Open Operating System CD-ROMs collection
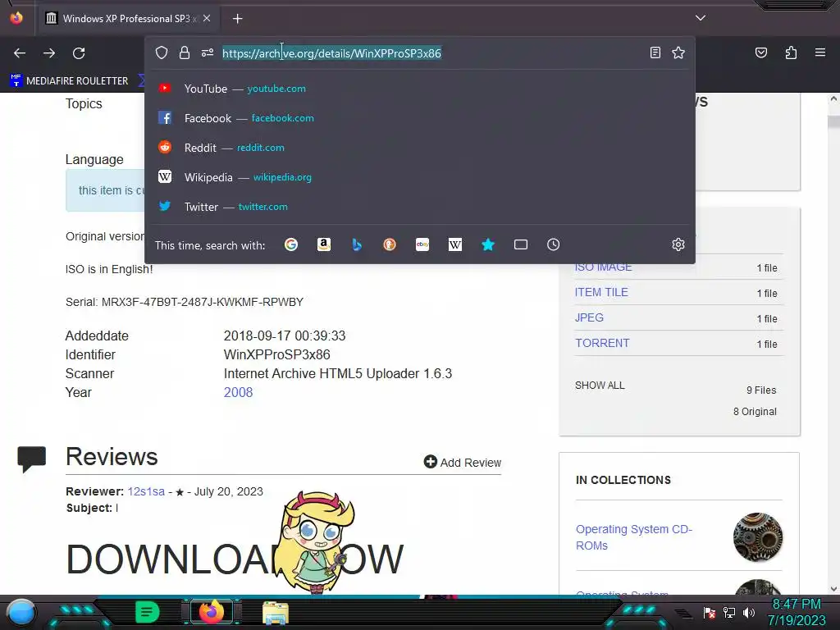Viewport: 840px width, 630px height. [x=634, y=537]
